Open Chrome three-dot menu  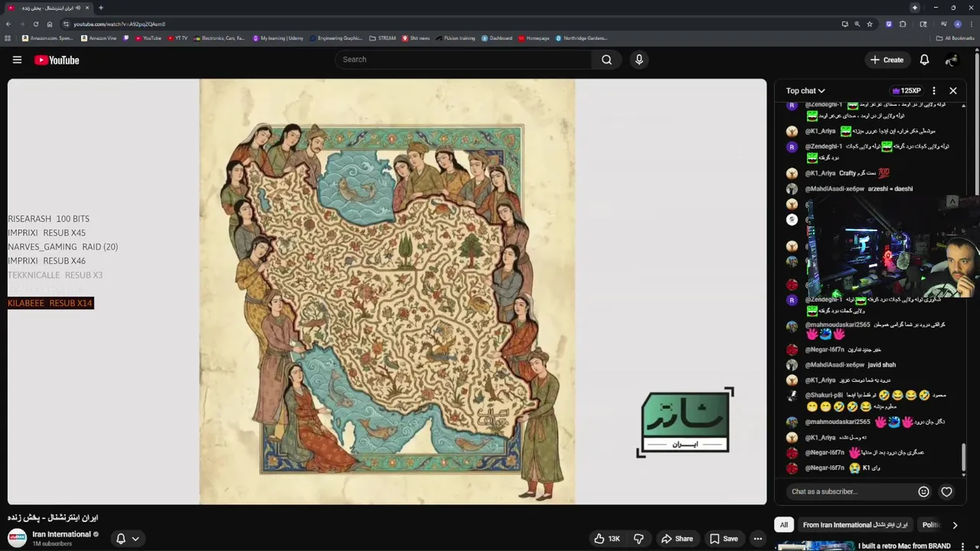pos(972,24)
